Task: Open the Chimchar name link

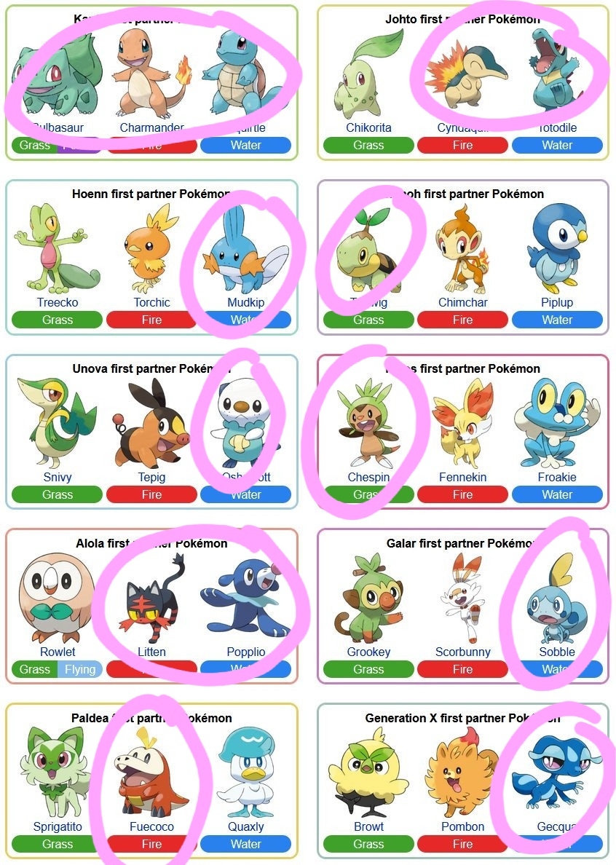Action: tap(462, 302)
